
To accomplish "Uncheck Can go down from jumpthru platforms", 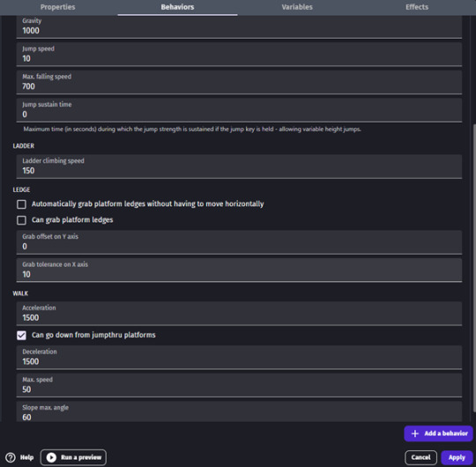I will (21, 336).
